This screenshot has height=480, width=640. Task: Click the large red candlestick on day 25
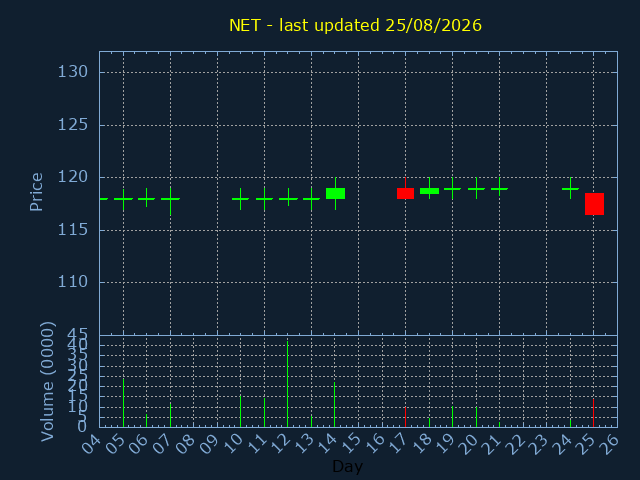click(594, 204)
